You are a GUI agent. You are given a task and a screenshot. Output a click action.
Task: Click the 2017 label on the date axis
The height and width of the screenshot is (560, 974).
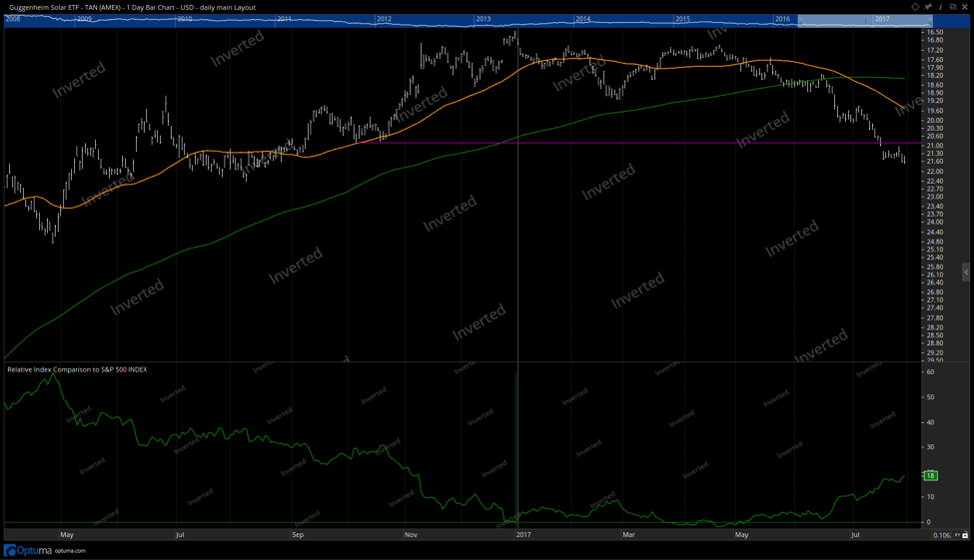pyautogui.click(x=523, y=535)
